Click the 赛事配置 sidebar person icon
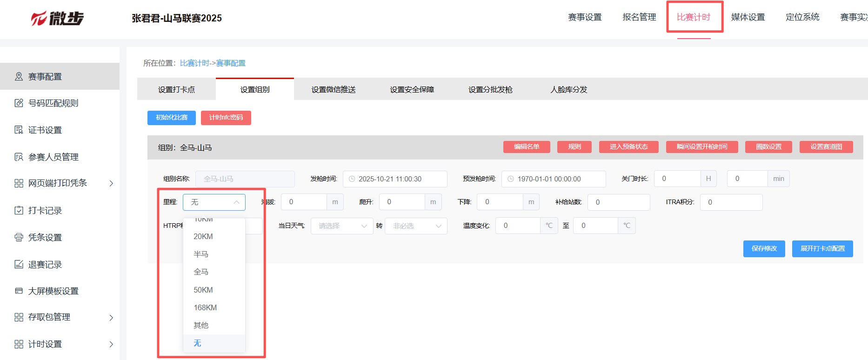The height and width of the screenshot is (360, 868). click(19, 76)
